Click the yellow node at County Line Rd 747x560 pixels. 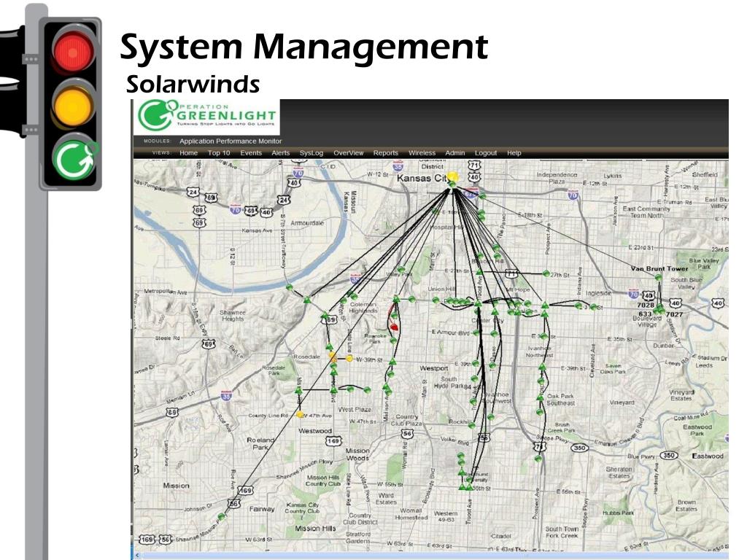[x=300, y=415]
